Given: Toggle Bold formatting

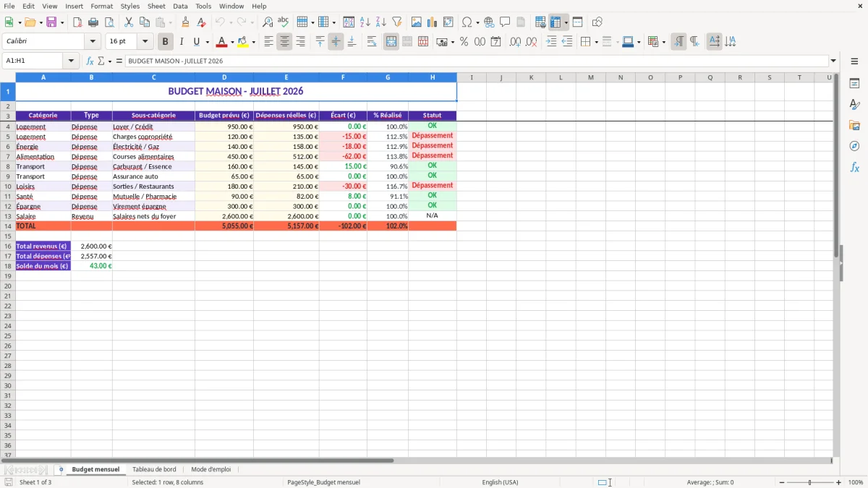Looking at the screenshot, I should click(165, 42).
